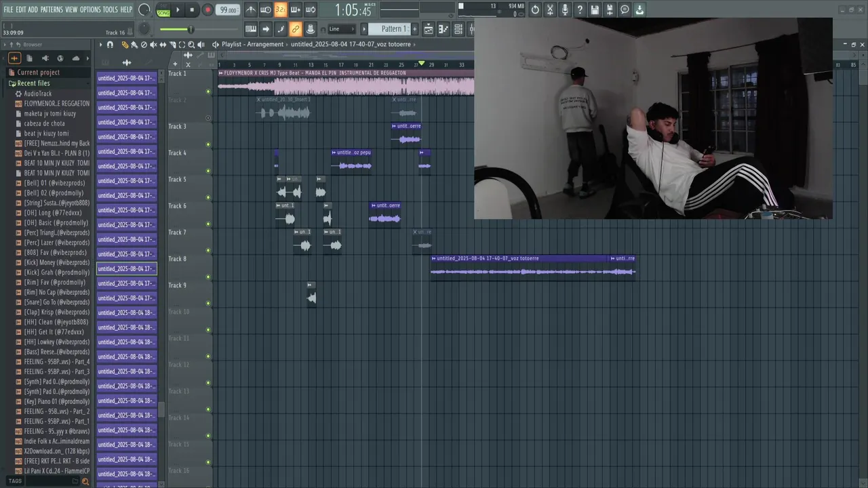The height and width of the screenshot is (488, 868).
Task: Expand the Current project folder
Action: click(x=38, y=73)
